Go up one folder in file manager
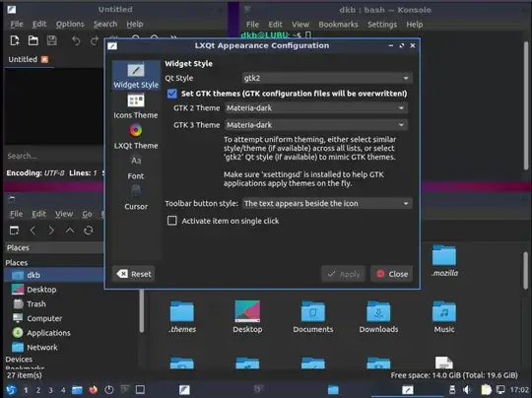The width and height of the screenshot is (532, 398). pos(70,231)
